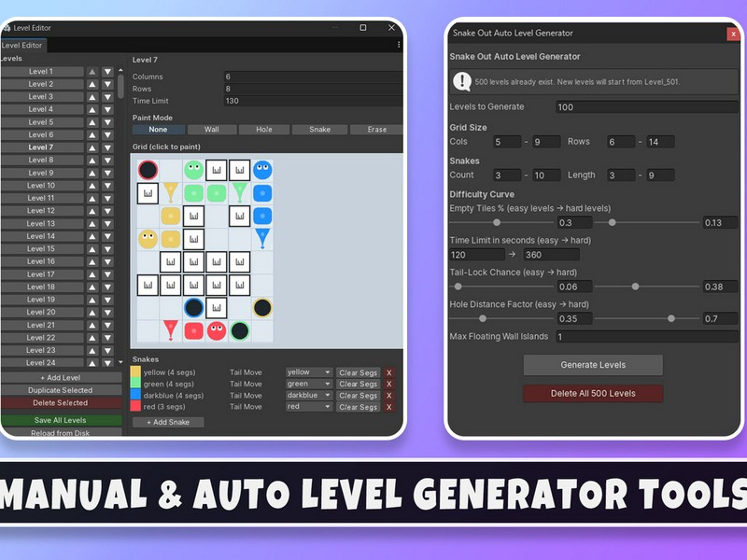
Task: Click the Columns field showing 6
Action: (x=314, y=77)
